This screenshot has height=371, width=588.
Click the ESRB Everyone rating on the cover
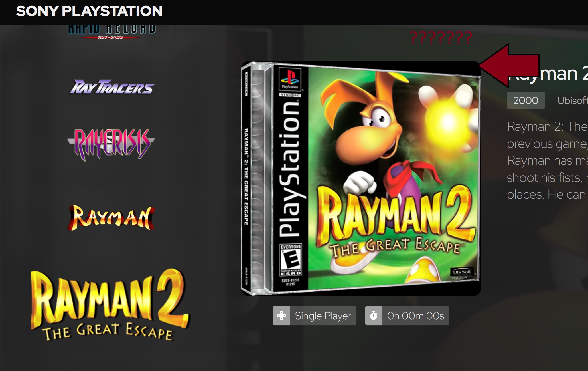(x=291, y=260)
